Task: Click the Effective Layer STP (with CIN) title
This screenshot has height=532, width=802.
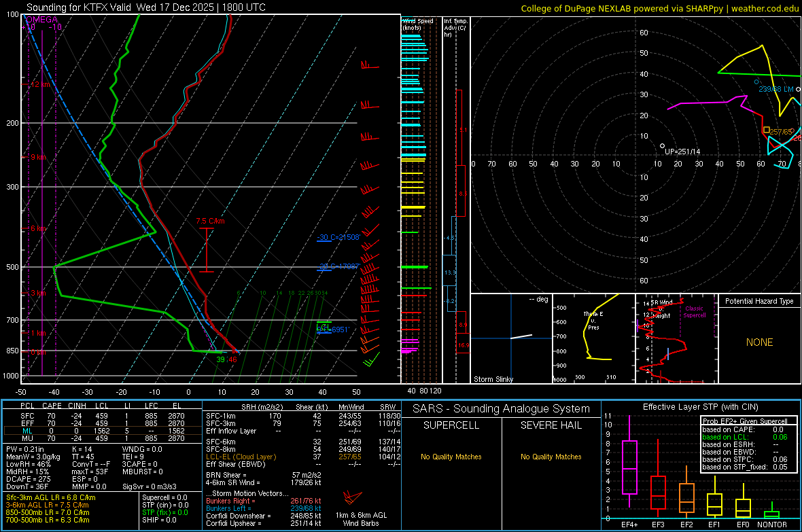Action: 700,407
